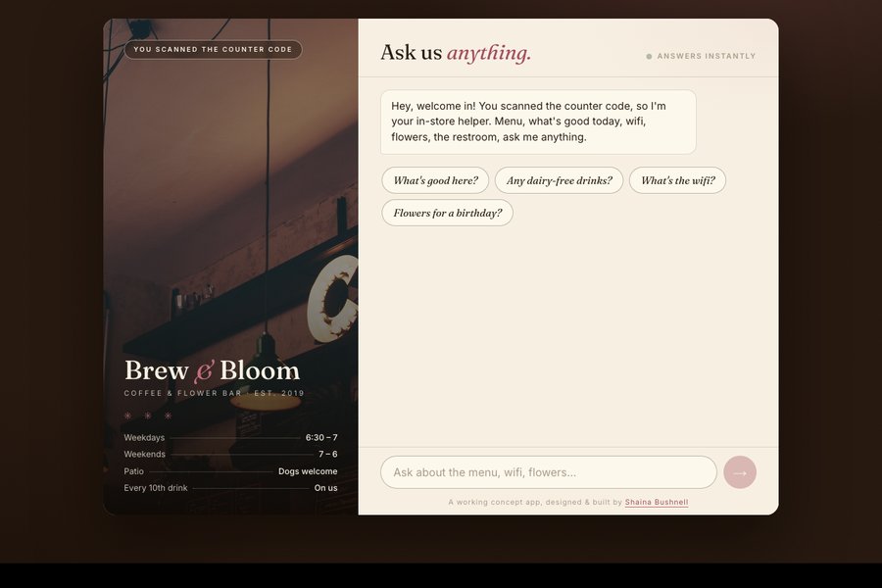Click the Weekdays hours '6:30 – 7'
This screenshot has height=588, width=882.
click(321, 437)
